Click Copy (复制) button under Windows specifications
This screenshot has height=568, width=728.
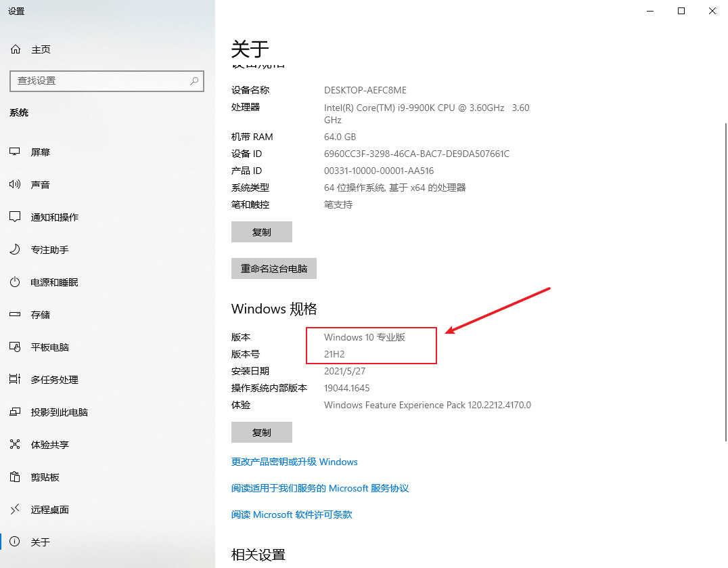[x=261, y=432]
